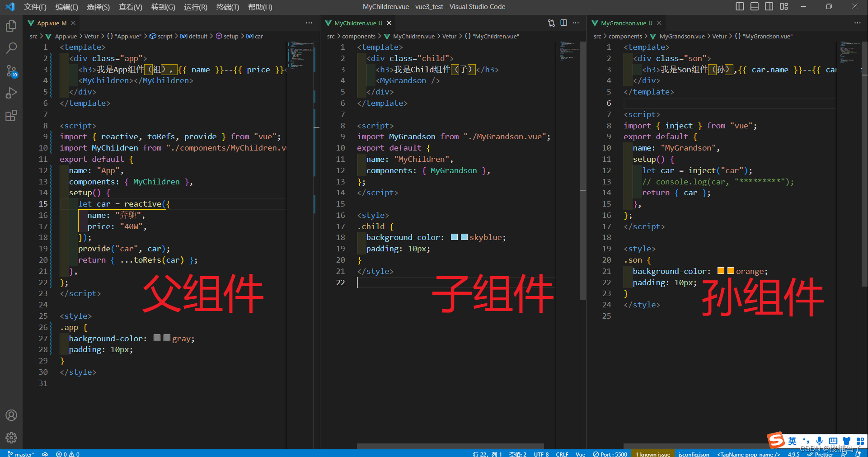Open the Explorer view in activity bar

point(11,26)
